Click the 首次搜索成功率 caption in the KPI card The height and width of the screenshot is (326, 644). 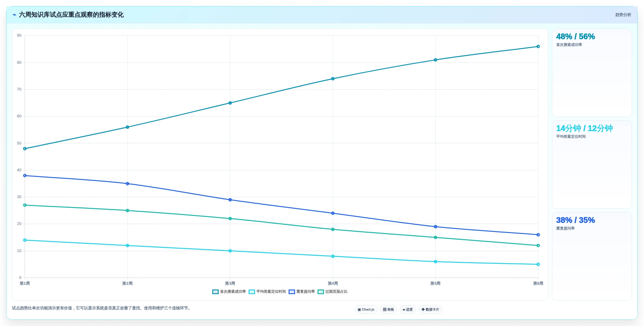(x=569, y=45)
